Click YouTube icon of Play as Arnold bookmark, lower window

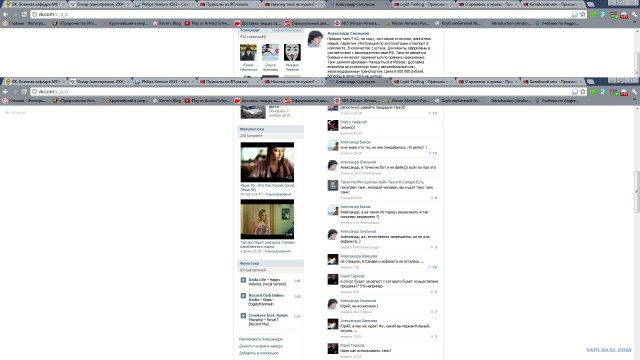coord(187,100)
